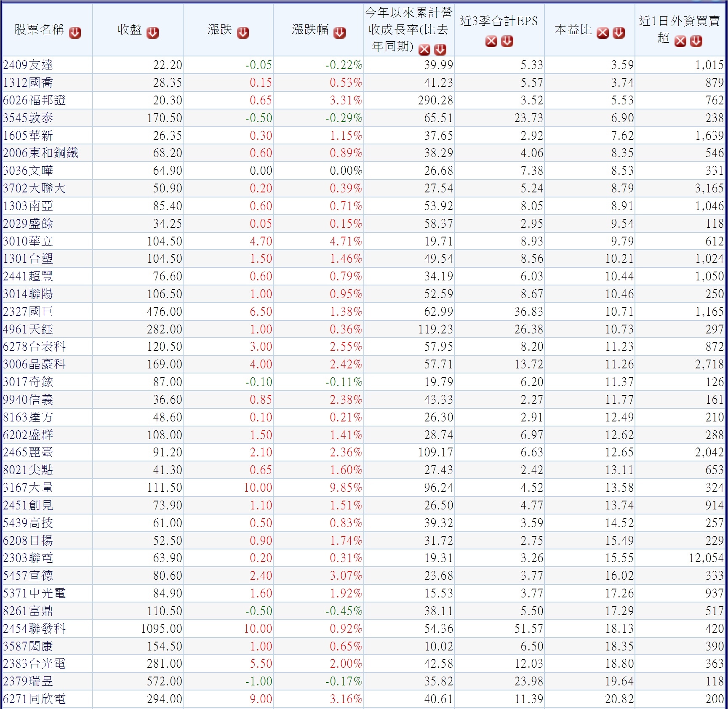Open stock 5439高技

click(28, 523)
